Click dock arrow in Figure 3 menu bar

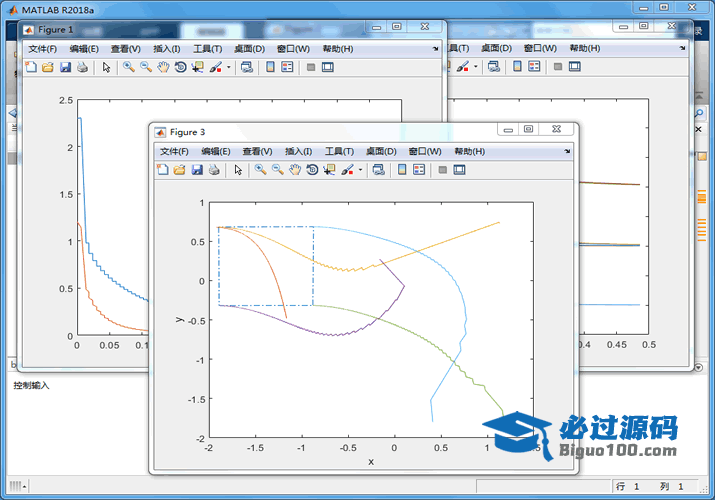[x=567, y=151]
